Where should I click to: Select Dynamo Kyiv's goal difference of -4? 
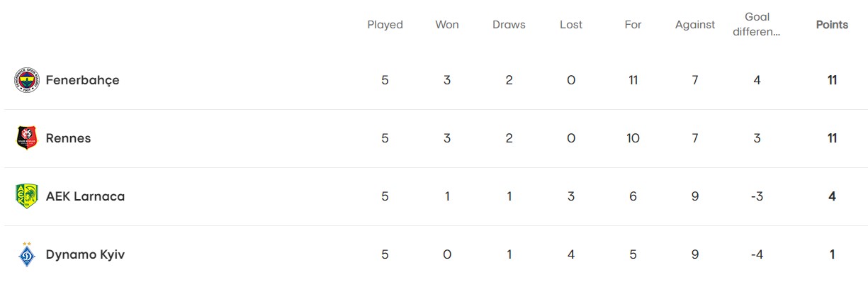coord(757,254)
